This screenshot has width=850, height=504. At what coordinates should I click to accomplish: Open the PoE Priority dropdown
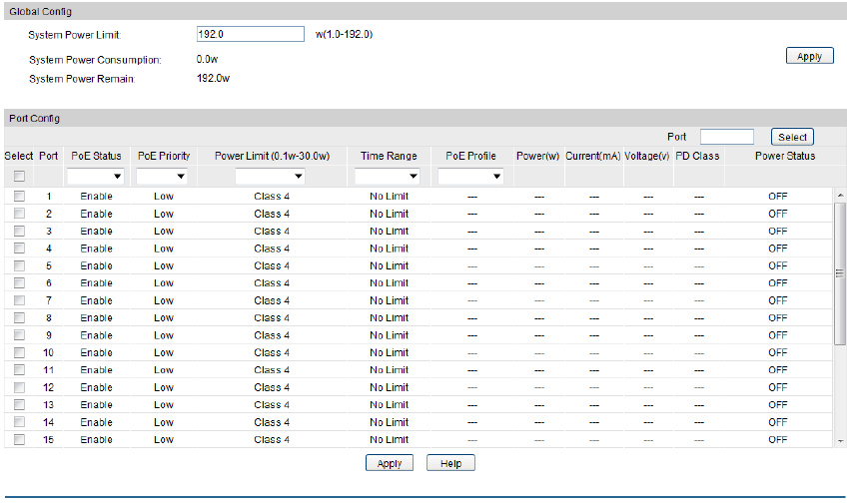pyautogui.click(x=162, y=176)
